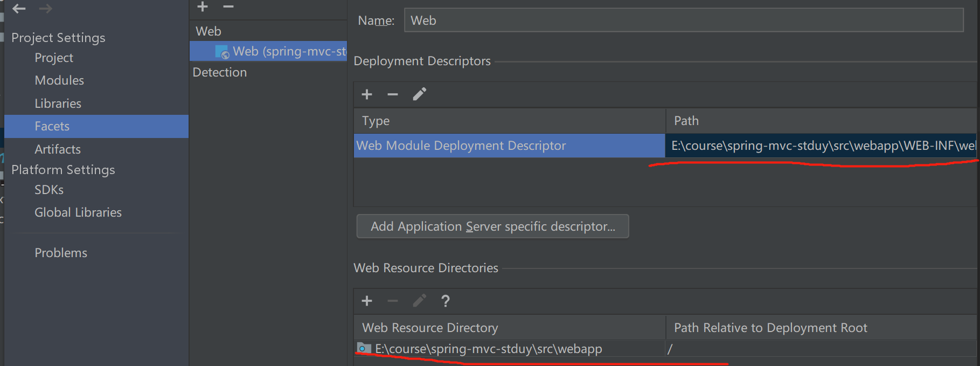Open help for Web Resource Directories
980x366 pixels.
(445, 301)
